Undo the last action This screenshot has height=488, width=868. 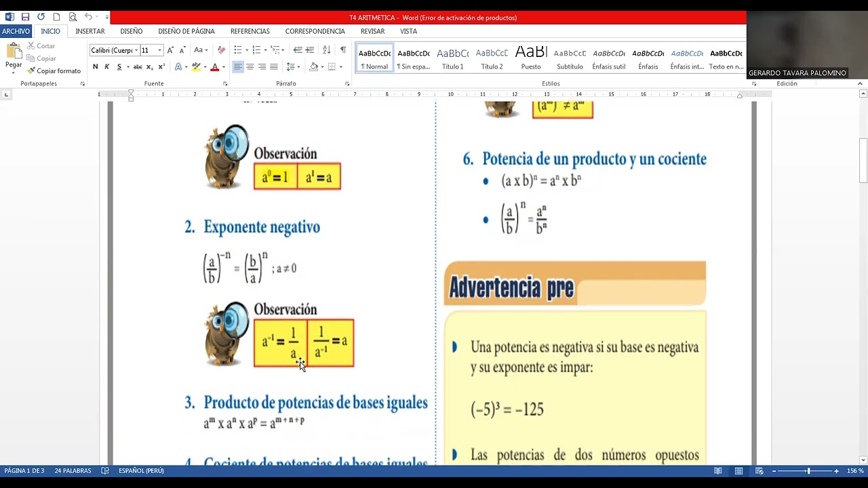pos(88,17)
